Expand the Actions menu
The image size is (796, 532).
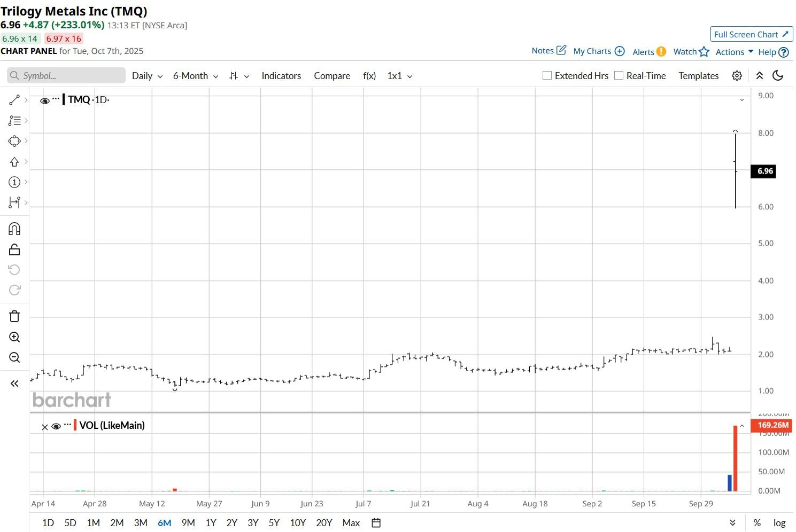pyautogui.click(x=735, y=52)
